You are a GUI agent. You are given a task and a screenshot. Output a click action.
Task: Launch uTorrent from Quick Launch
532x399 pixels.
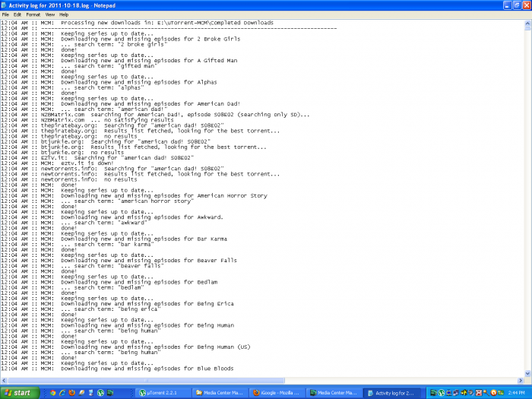point(100,393)
